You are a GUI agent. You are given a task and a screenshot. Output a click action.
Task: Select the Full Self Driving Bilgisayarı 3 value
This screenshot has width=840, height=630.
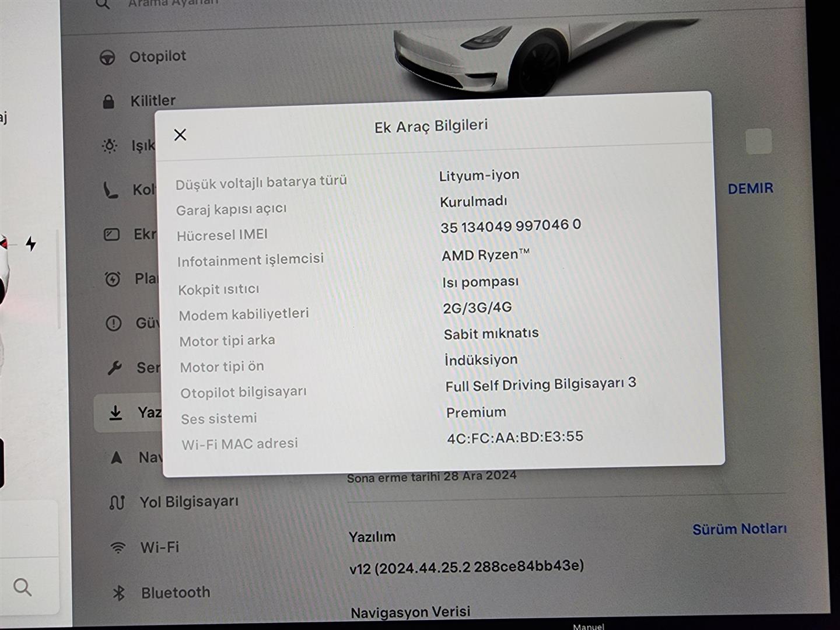(541, 385)
